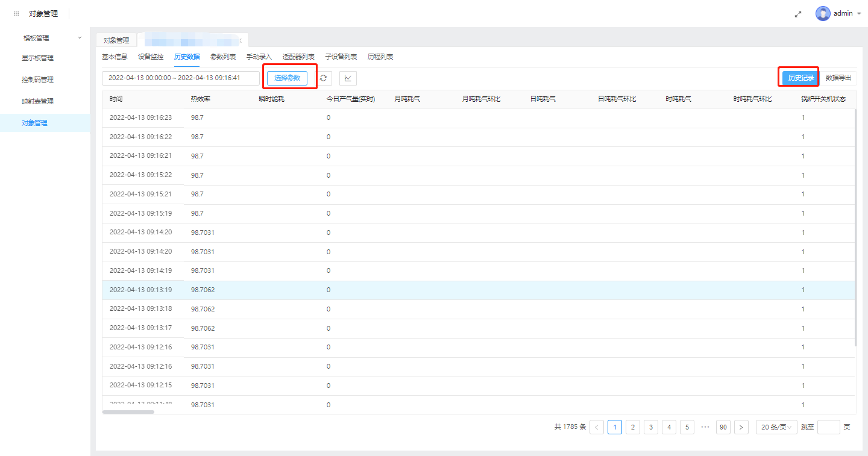Open the line chart view icon

coord(348,78)
